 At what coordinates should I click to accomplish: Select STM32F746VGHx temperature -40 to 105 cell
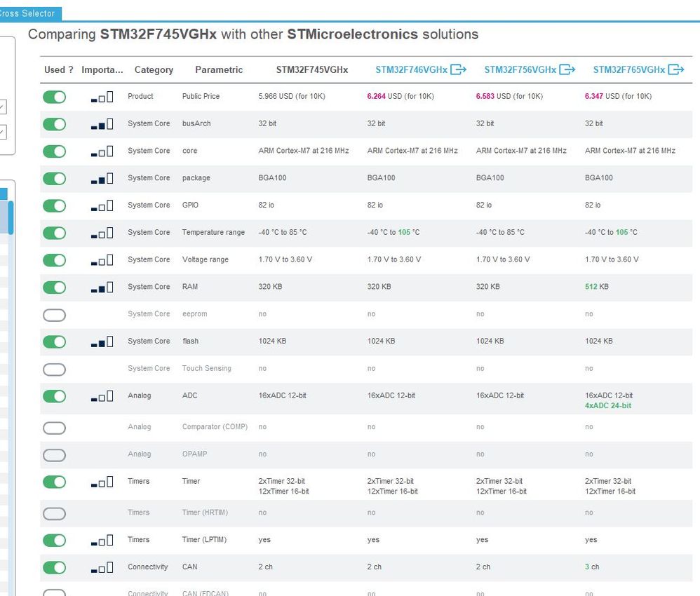click(393, 233)
